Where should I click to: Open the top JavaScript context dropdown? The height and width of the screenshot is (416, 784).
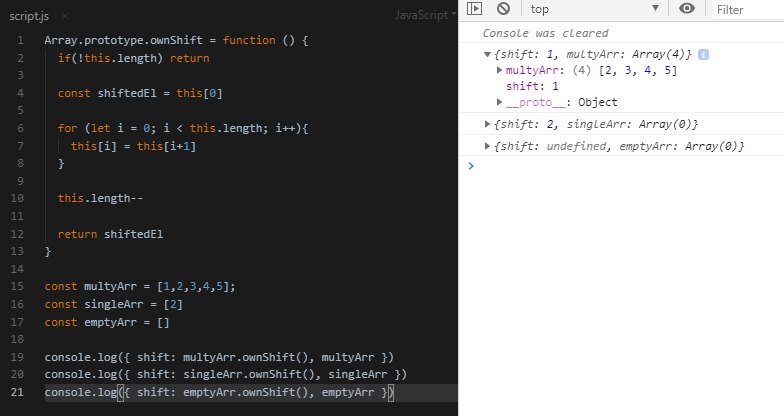pyautogui.click(x=595, y=9)
